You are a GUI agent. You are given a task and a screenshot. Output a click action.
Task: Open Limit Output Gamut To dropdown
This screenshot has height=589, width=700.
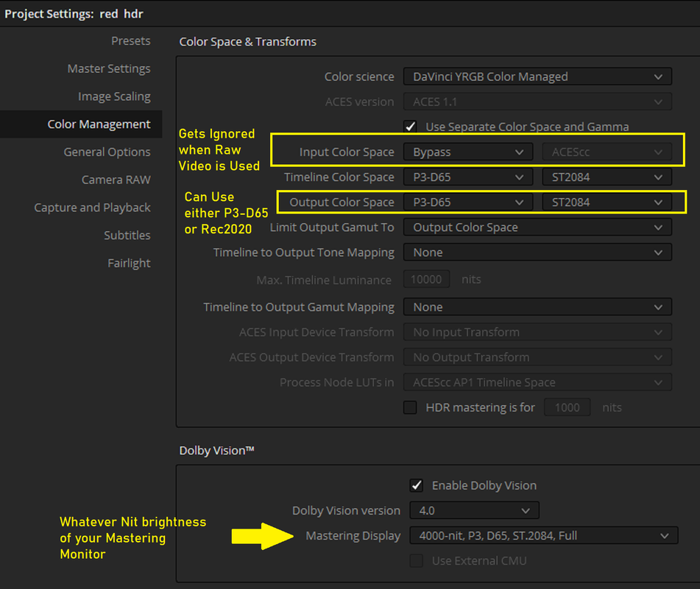[537, 228]
